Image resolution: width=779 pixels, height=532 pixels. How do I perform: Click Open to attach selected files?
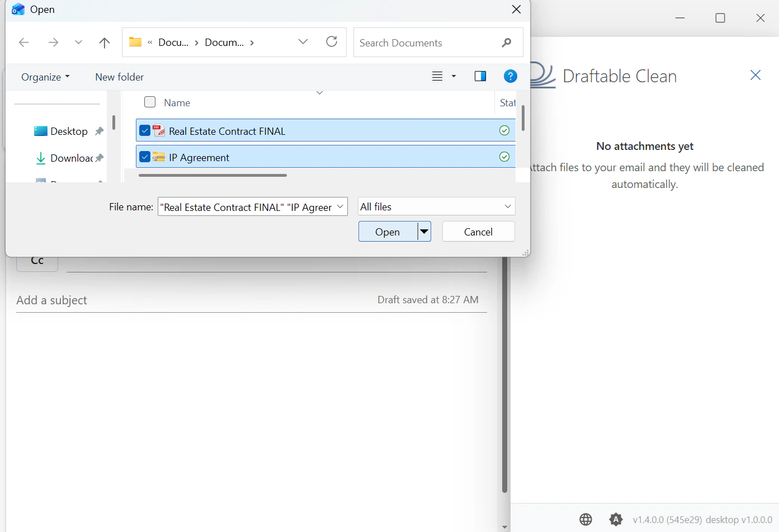(x=388, y=232)
